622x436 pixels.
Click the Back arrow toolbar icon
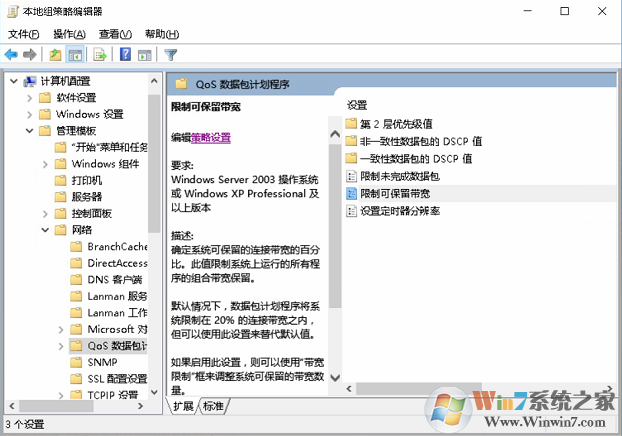11,54
